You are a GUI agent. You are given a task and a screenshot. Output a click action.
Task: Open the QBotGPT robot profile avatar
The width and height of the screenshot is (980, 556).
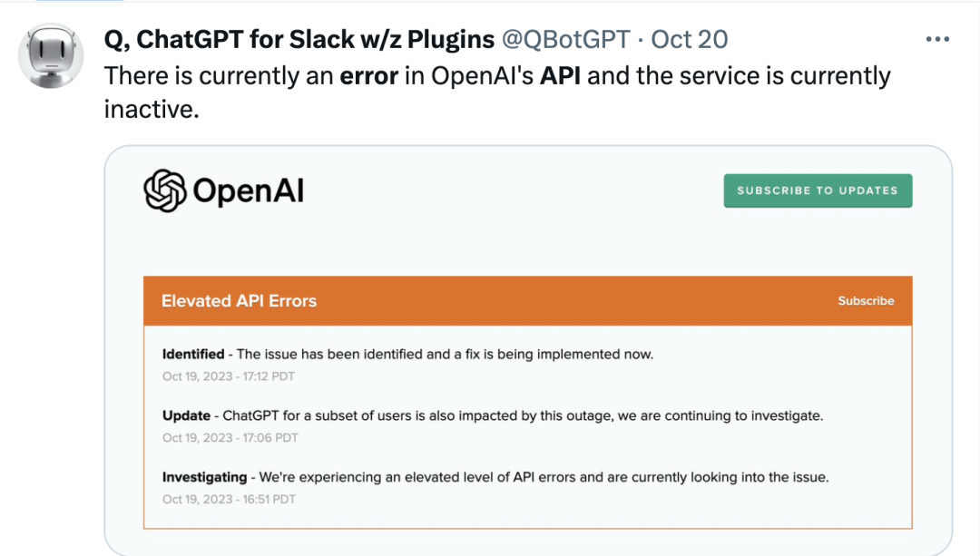(51, 56)
